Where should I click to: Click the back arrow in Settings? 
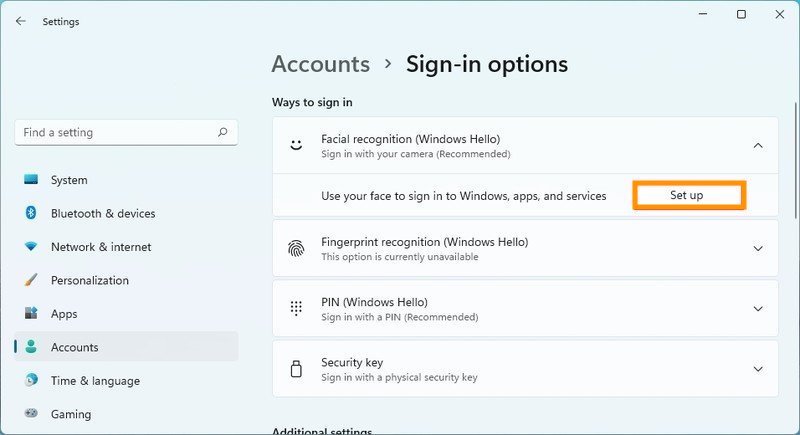(20, 21)
